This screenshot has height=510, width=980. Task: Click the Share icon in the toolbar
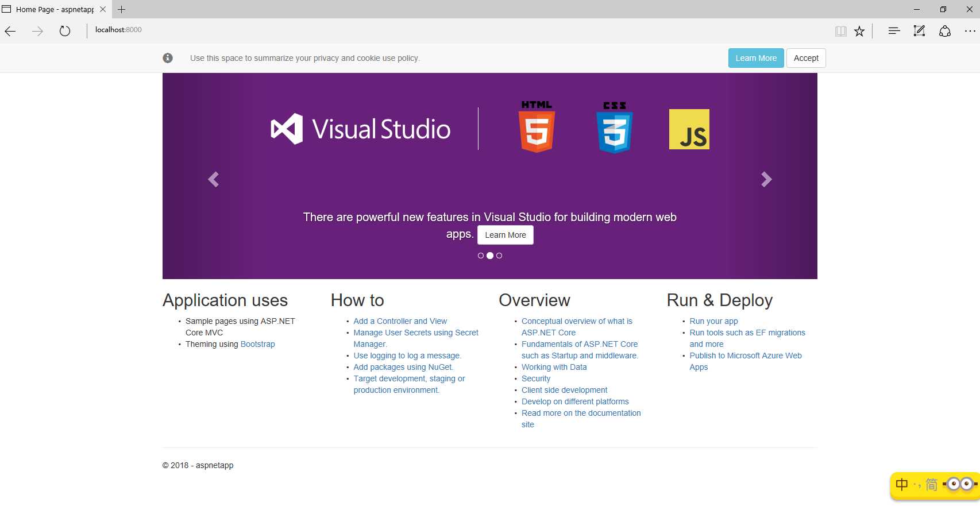click(x=945, y=31)
